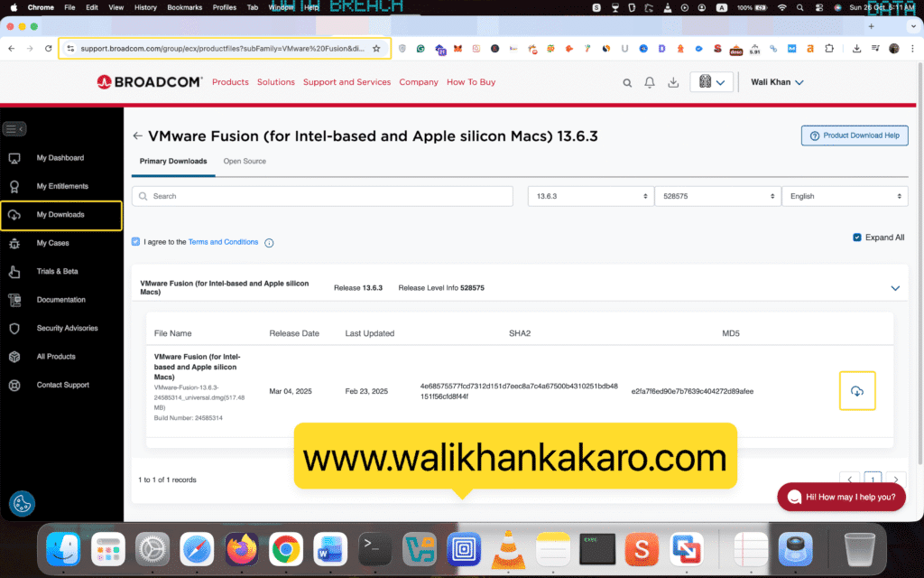Click the notifications bell icon
This screenshot has width=924, height=578.
coord(650,83)
